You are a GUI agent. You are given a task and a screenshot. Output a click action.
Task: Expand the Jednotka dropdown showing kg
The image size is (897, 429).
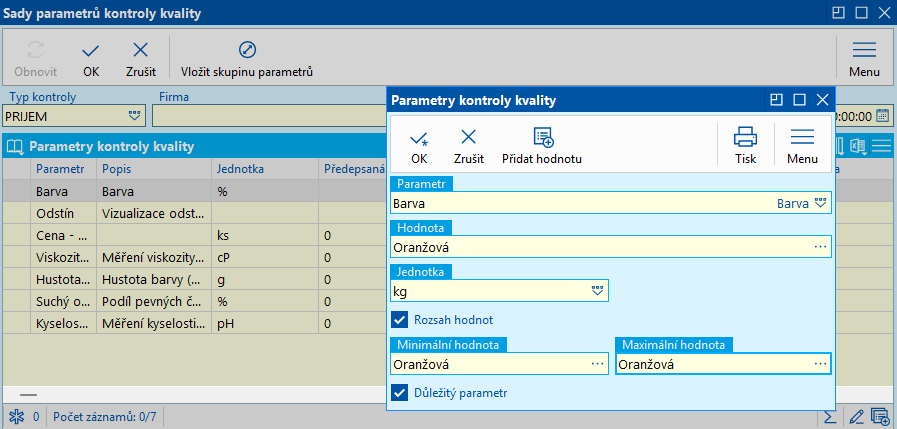(x=598, y=291)
